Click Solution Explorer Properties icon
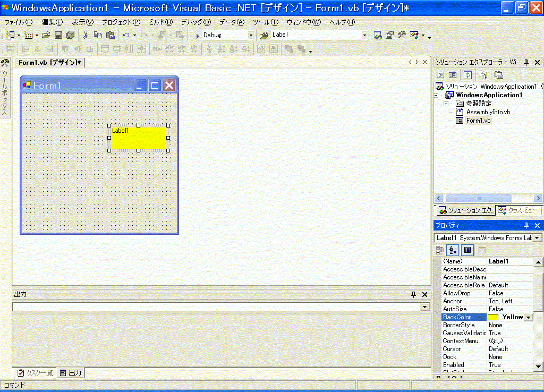Viewport: 544px width, 392px height. coord(498,75)
